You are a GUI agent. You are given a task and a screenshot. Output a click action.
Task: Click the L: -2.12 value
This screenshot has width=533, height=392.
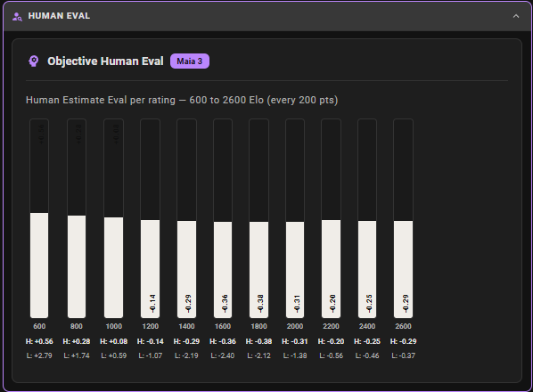(x=259, y=355)
